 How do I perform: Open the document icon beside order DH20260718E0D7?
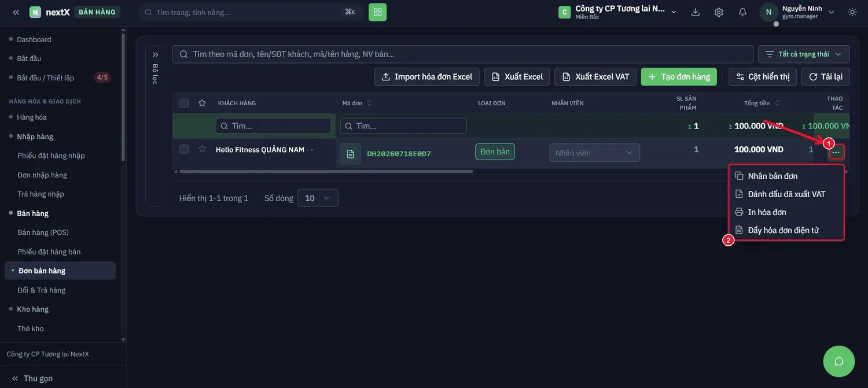click(x=350, y=154)
